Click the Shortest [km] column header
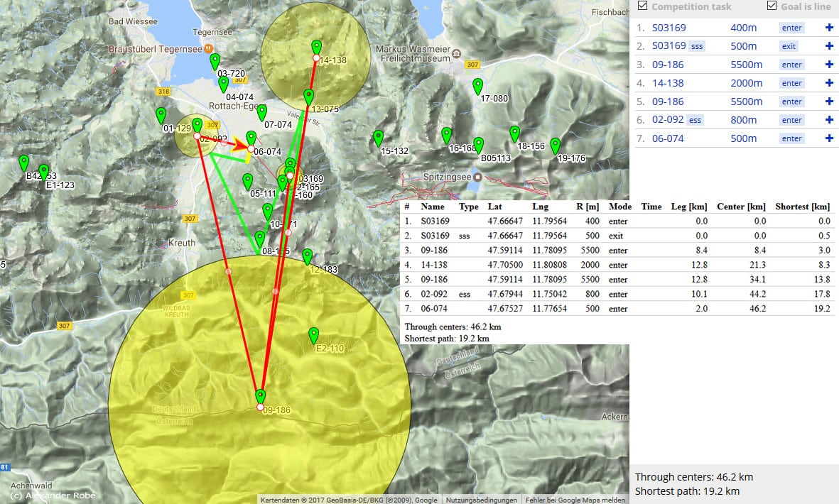 tap(803, 207)
